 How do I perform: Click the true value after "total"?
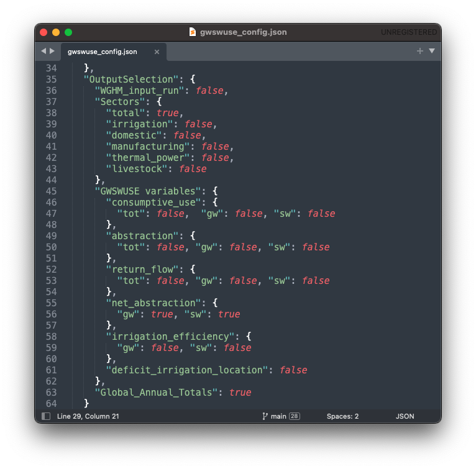[167, 113]
